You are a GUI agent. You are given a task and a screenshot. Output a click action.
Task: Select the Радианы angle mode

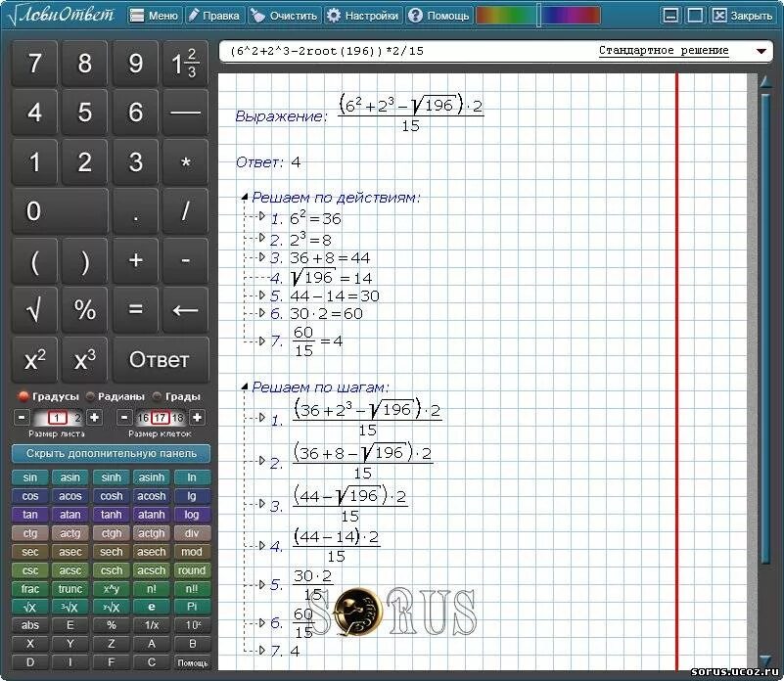click(115, 396)
